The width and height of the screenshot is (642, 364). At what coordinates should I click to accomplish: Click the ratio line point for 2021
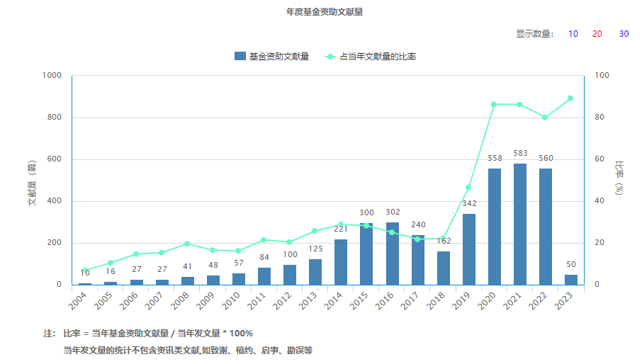(x=519, y=105)
